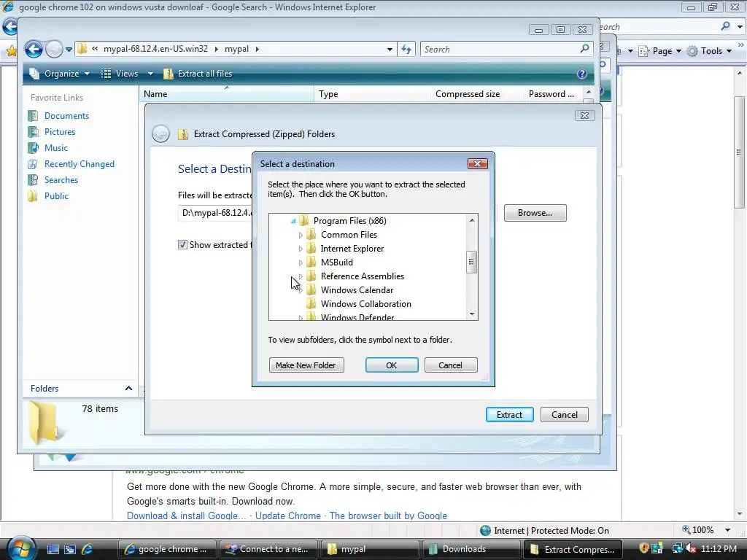Viewport: 747px width, 560px height.
Task: Select Reference Assemblies folder in tree
Action: 362,276
